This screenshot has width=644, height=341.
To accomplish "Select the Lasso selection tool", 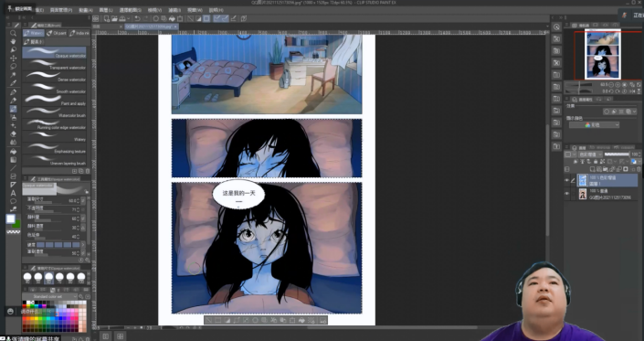I will [x=13, y=66].
